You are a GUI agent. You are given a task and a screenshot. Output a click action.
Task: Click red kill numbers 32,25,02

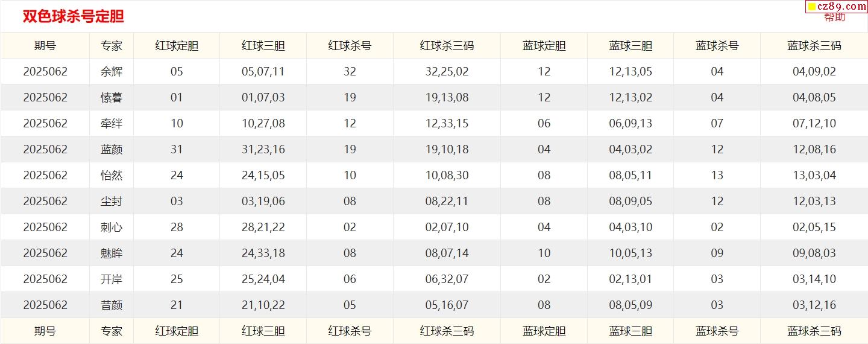tap(447, 72)
